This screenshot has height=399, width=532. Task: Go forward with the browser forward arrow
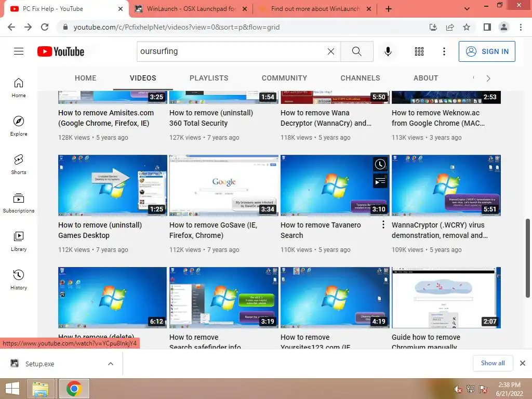pyautogui.click(x=28, y=27)
